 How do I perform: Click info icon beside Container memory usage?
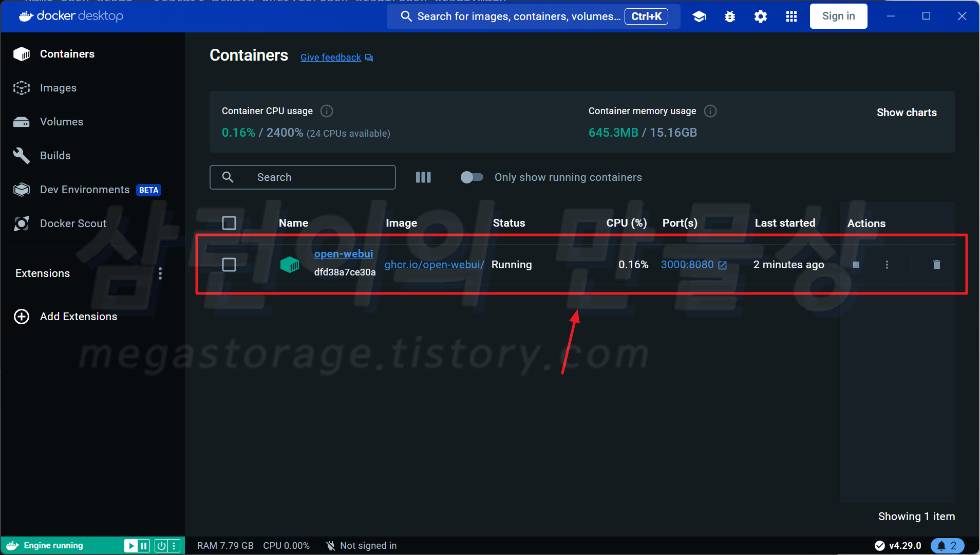pyautogui.click(x=710, y=111)
